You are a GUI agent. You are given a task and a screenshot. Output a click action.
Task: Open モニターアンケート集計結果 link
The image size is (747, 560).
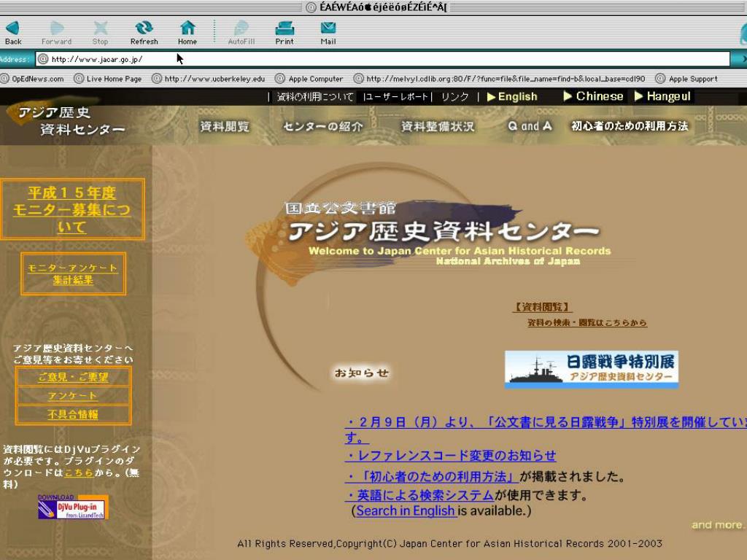[73, 274]
